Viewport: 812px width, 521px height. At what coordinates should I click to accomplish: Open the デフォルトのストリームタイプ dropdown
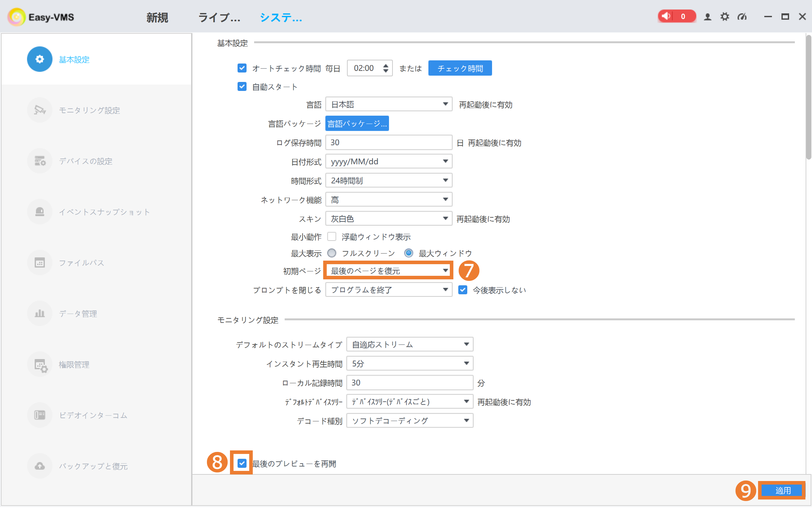tap(410, 344)
